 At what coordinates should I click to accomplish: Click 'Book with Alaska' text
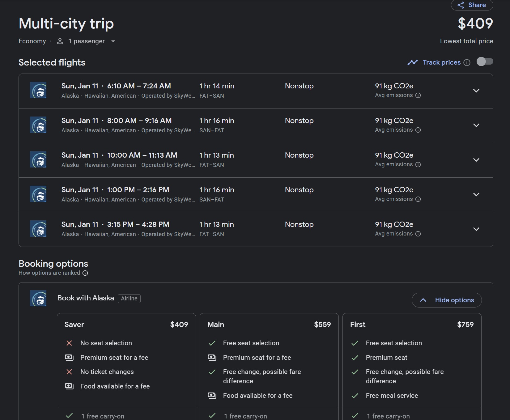click(x=86, y=298)
